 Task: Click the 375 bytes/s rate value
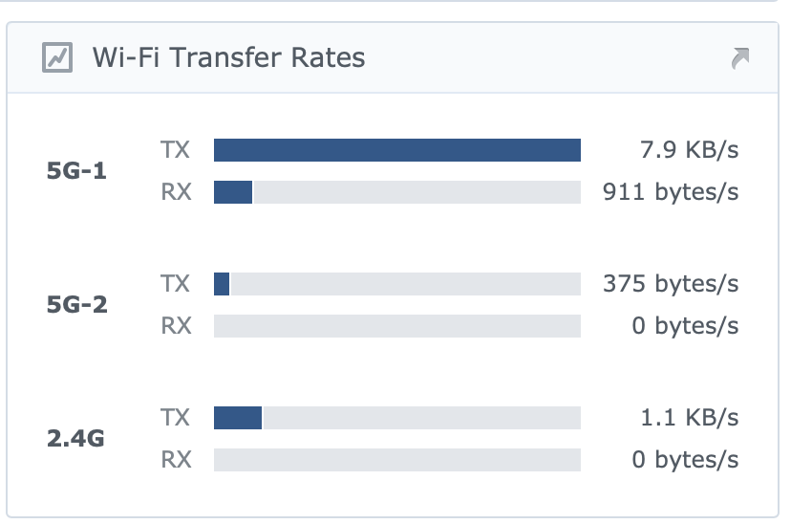click(x=671, y=284)
